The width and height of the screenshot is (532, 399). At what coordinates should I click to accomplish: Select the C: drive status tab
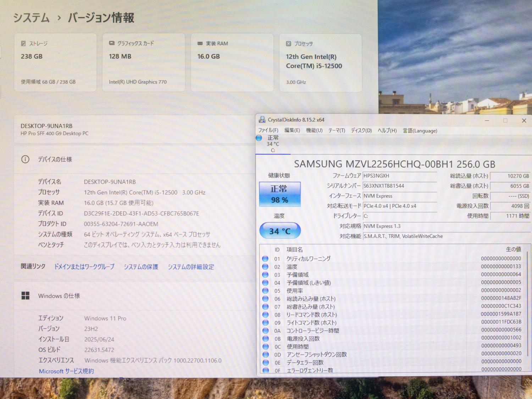273,144
